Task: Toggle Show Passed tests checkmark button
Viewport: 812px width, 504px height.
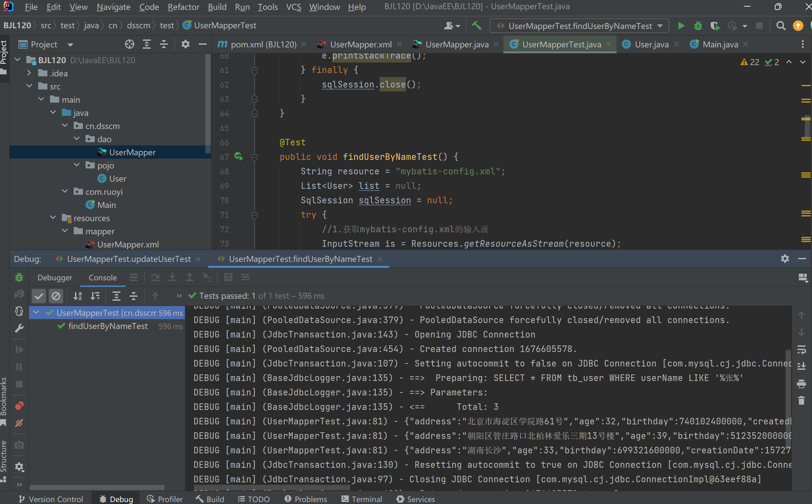Action: (39, 296)
